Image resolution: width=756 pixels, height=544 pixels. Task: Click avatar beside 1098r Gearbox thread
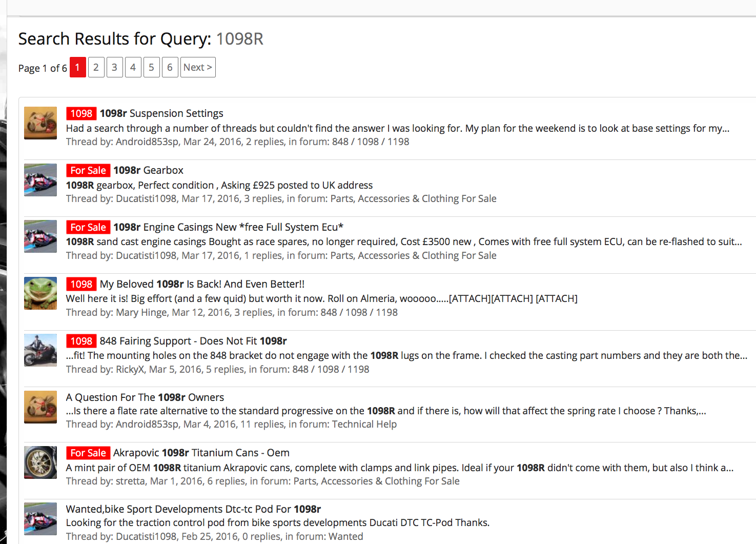point(40,180)
